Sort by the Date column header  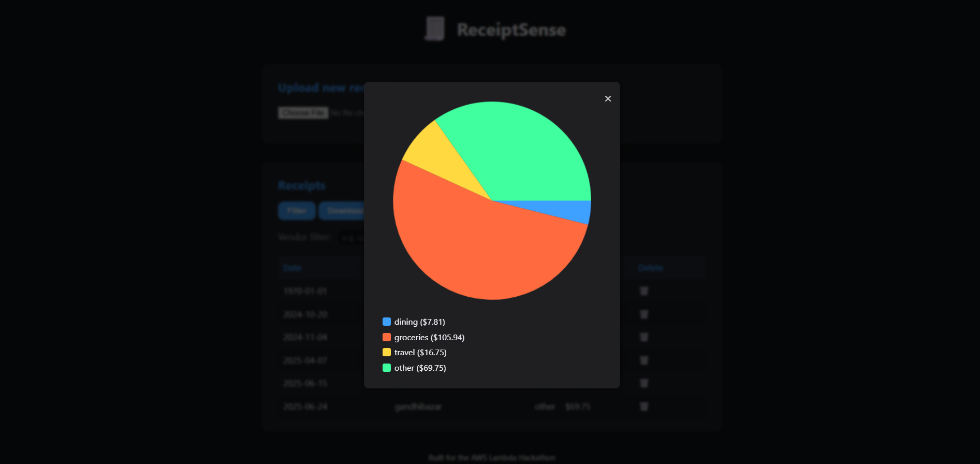tap(292, 268)
